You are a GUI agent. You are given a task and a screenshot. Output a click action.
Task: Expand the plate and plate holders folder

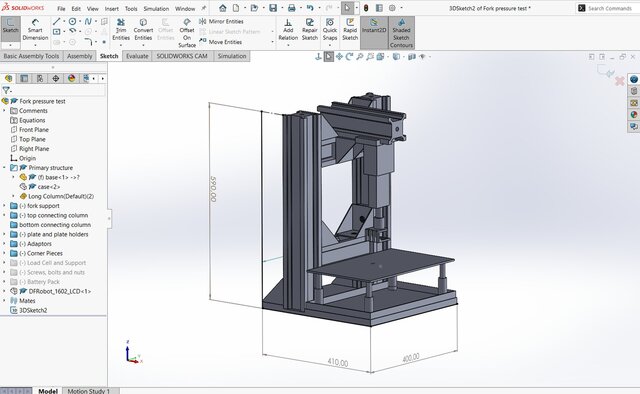(x=4, y=234)
